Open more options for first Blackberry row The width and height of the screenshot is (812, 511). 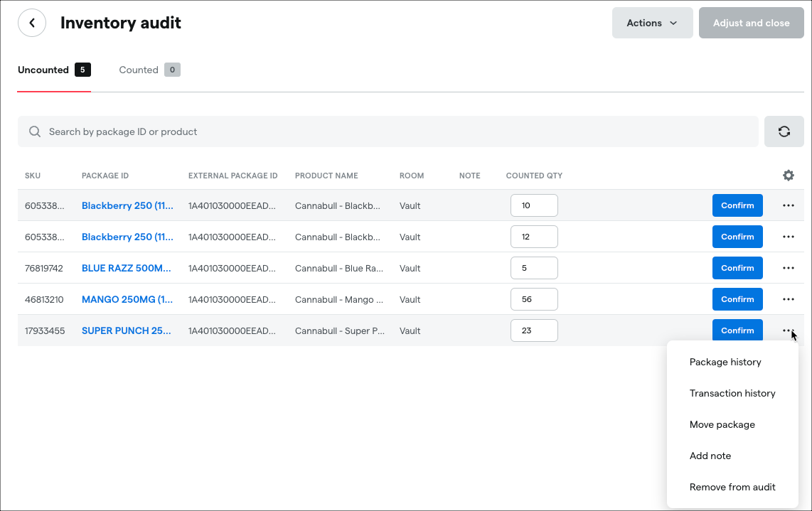point(788,205)
